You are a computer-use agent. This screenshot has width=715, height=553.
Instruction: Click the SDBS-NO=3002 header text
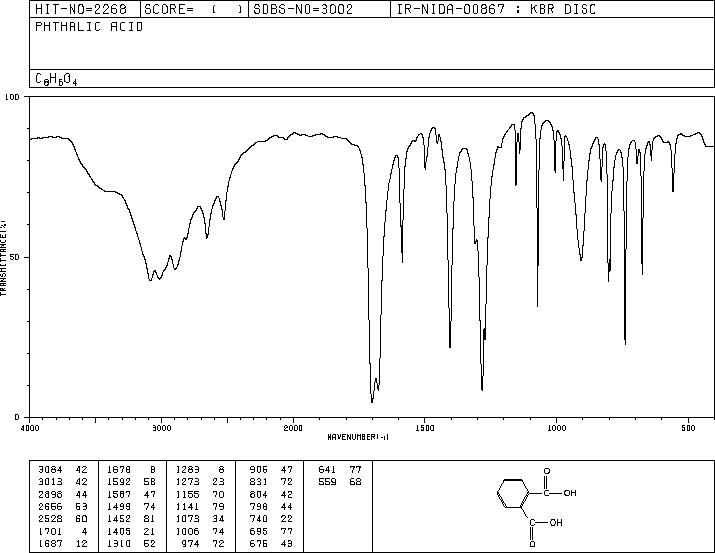303,9
